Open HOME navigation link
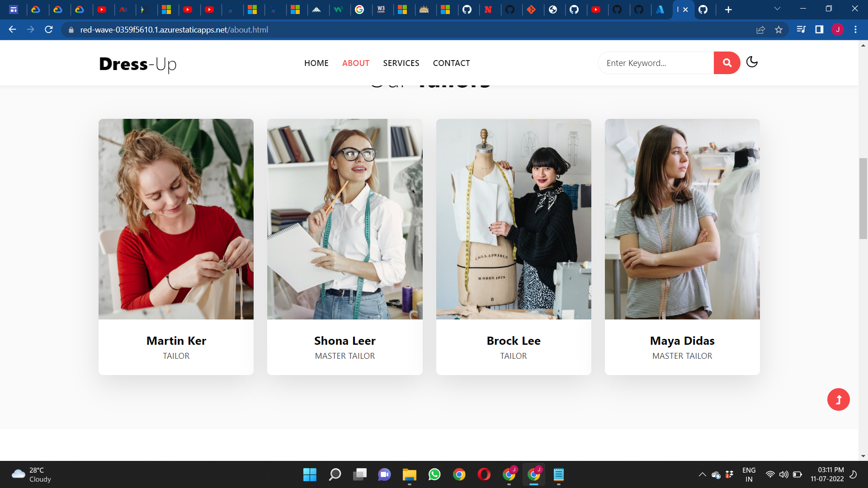868x488 pixels. 316,63
